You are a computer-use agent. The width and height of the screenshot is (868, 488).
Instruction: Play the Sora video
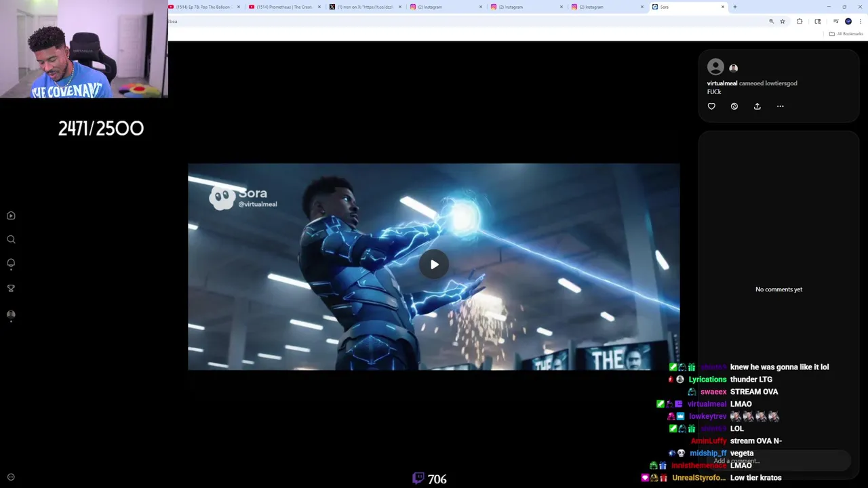click(434, 264)
